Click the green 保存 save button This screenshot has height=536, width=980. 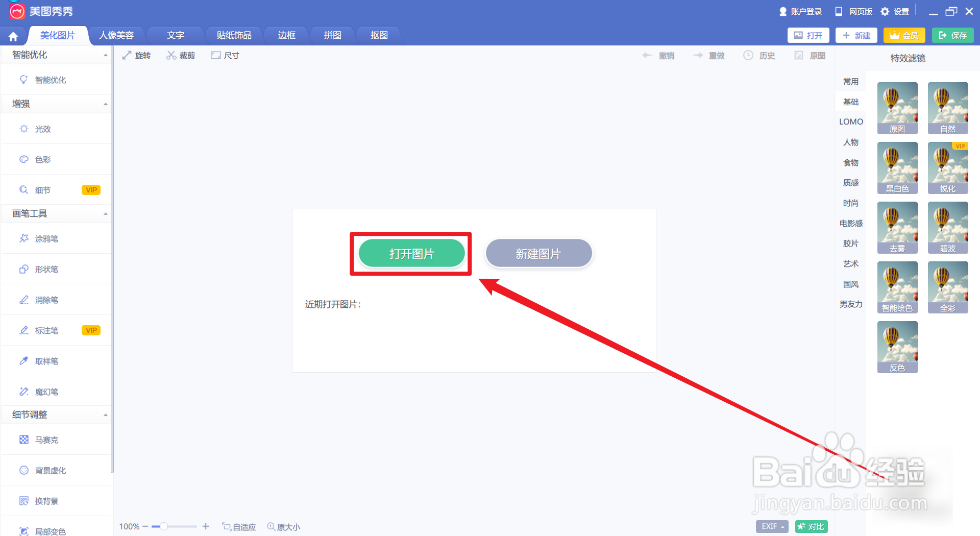click(953, 35)
